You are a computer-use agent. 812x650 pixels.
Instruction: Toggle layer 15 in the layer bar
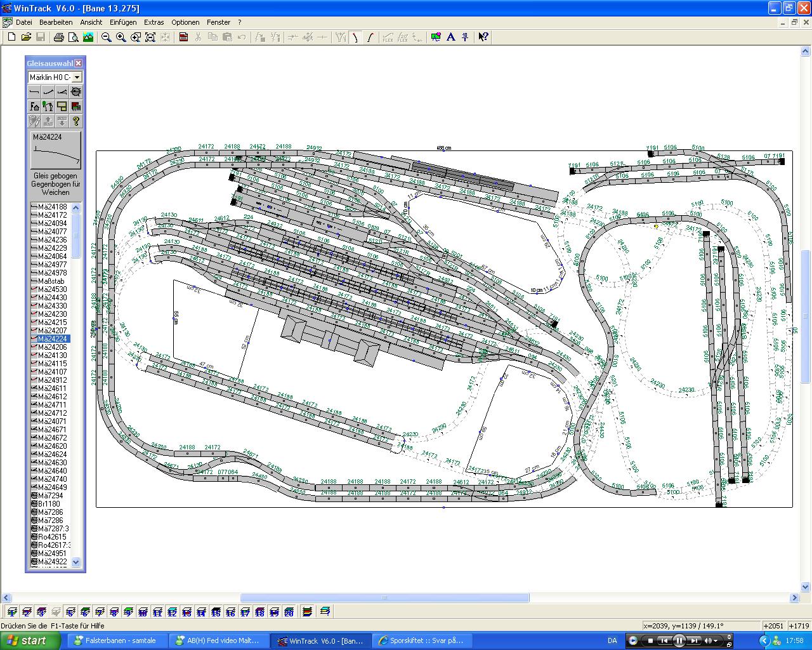click(x=216, y=612)
